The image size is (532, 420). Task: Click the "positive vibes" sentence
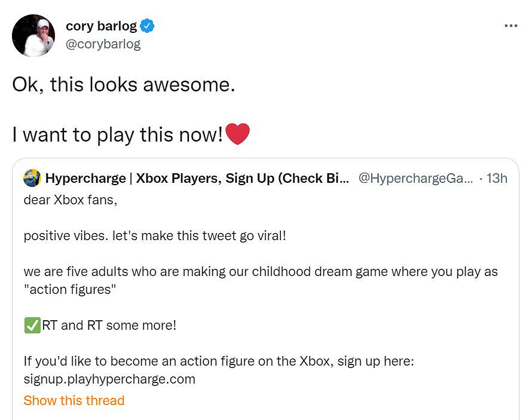(x=155, y=235)
